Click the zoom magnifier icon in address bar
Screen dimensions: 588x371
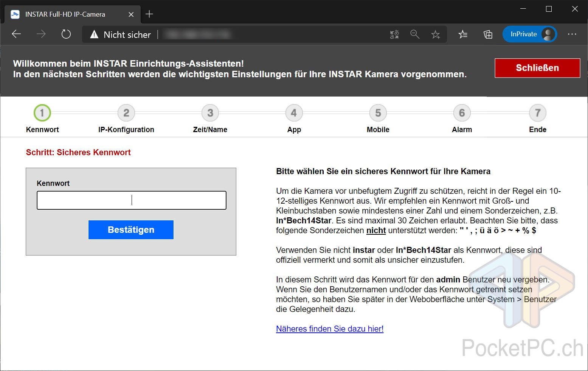pyautogui.click(x=415, y=34)
